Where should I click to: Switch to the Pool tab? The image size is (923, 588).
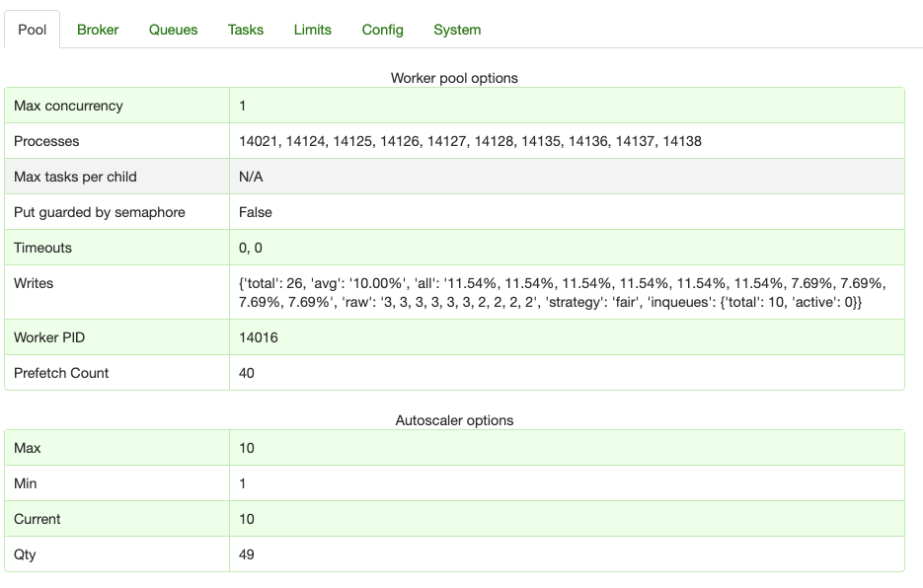pos(33,30)
